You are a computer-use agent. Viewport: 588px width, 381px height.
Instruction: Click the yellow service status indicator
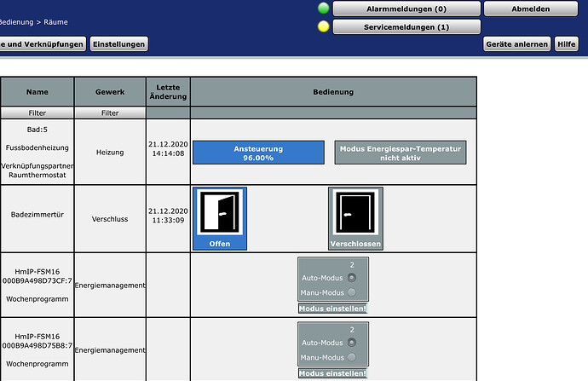[x=323, y=26]
